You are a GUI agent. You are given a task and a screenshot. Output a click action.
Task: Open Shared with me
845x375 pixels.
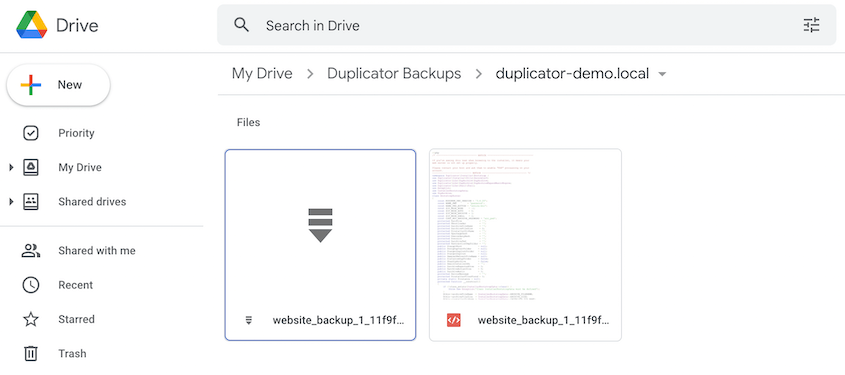(97, 251)
